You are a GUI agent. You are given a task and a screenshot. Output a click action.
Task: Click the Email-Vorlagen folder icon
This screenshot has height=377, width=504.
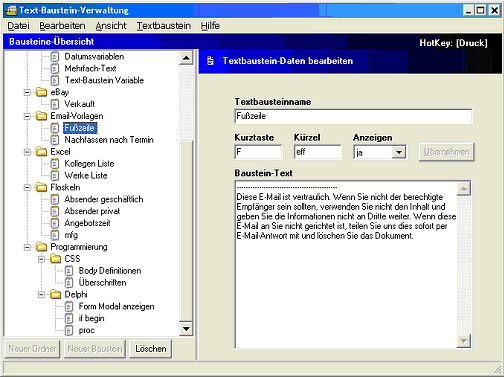click(x=41, y=116)
